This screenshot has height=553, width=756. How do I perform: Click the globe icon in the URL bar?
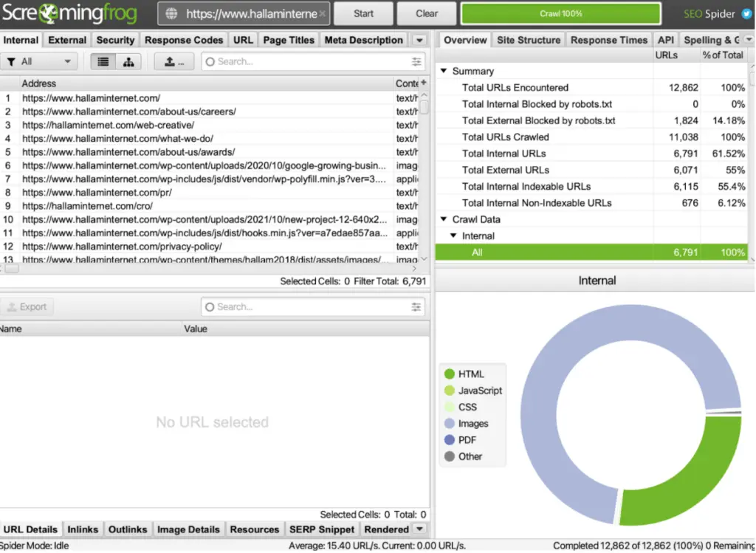coord(171,14)
